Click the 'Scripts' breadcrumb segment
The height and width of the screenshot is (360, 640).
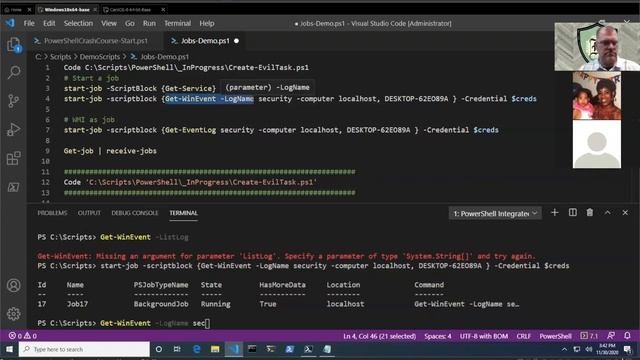[x=60, y=57]
